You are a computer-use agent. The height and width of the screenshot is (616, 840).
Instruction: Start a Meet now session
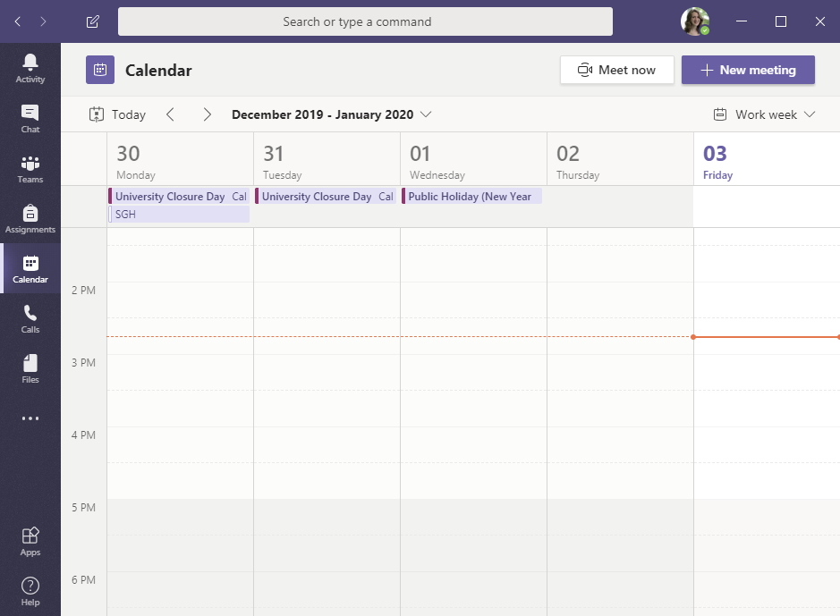coord(616,70)
